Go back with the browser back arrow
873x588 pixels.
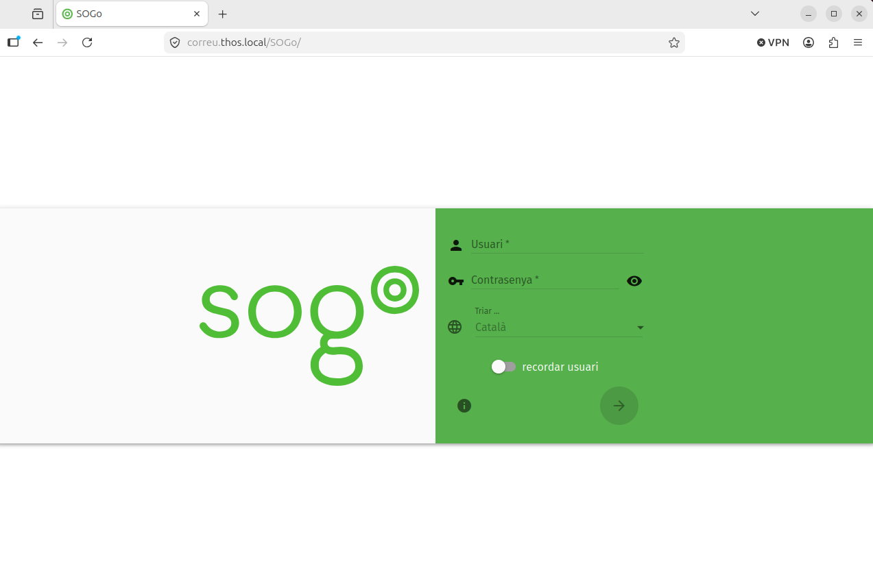[x=38, y=42]
